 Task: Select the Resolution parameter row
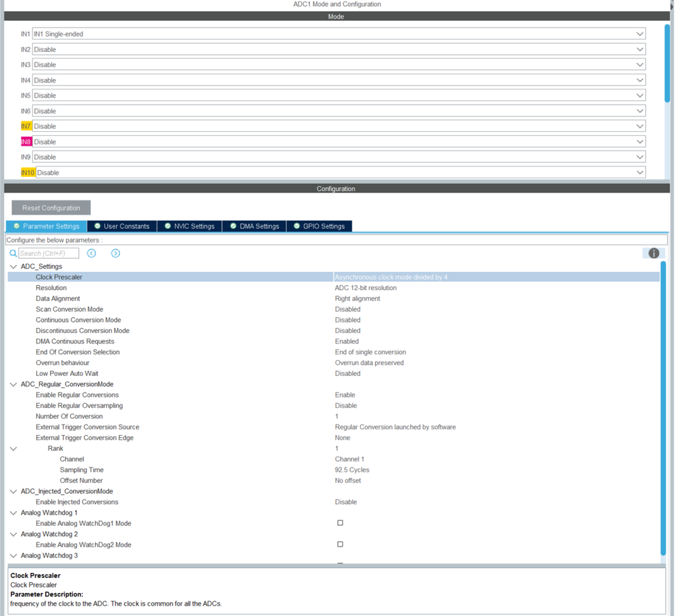click(51, 288)
